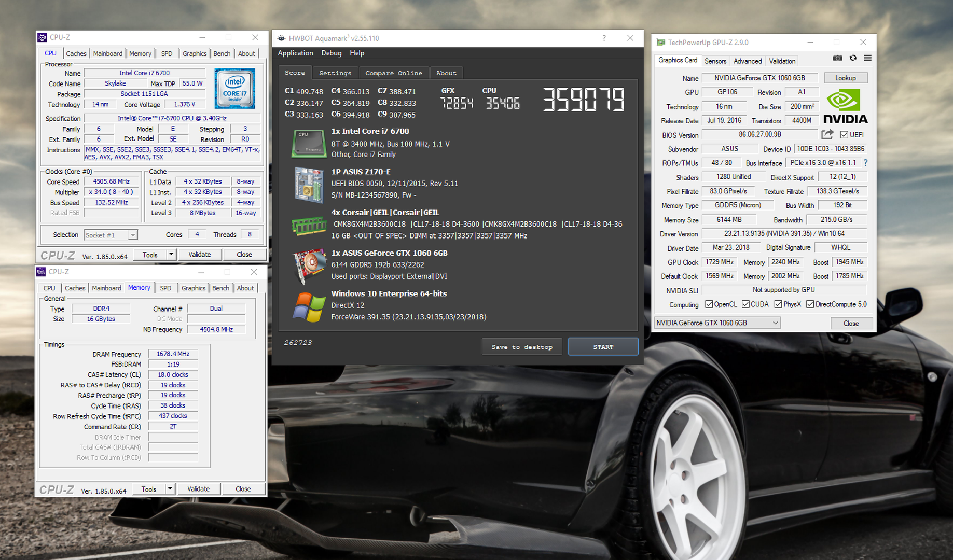Select the Score tab in Aquamark
Screen dimensions: 953x560
point(295,73)
